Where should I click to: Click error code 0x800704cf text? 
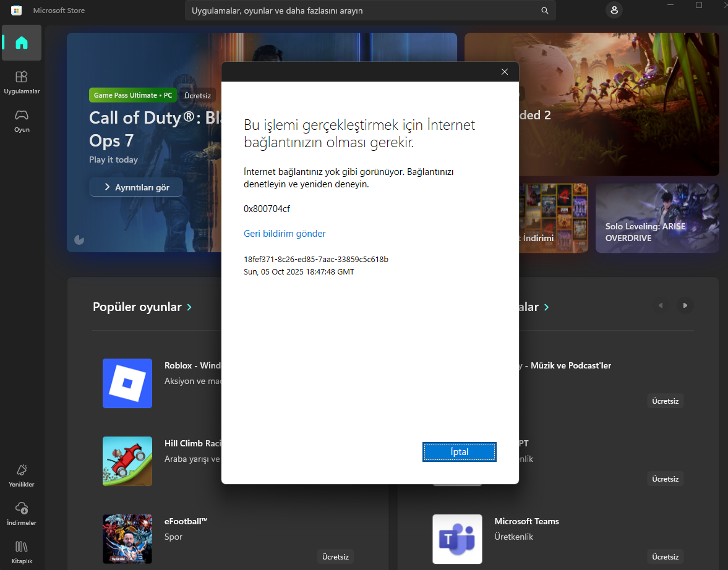pyautogui.click(x=267, y=209)
